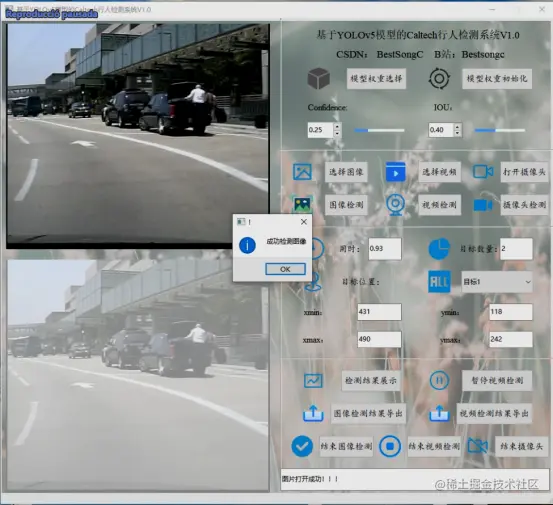Click the 结束摄像头 button
The image size is (553, 505).
click(521, 446)
